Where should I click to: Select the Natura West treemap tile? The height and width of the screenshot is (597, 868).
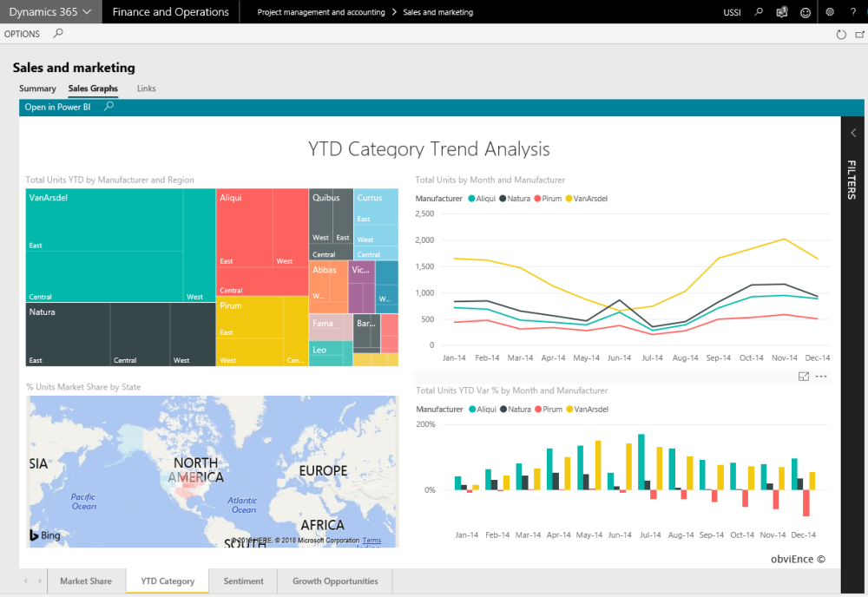pos(193,334)
